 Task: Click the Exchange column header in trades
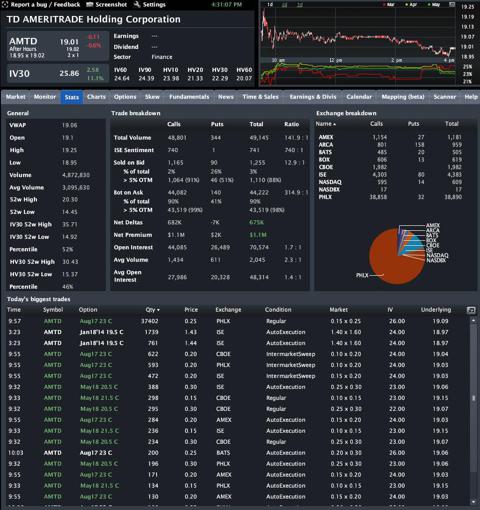click(x=228, y=310)
